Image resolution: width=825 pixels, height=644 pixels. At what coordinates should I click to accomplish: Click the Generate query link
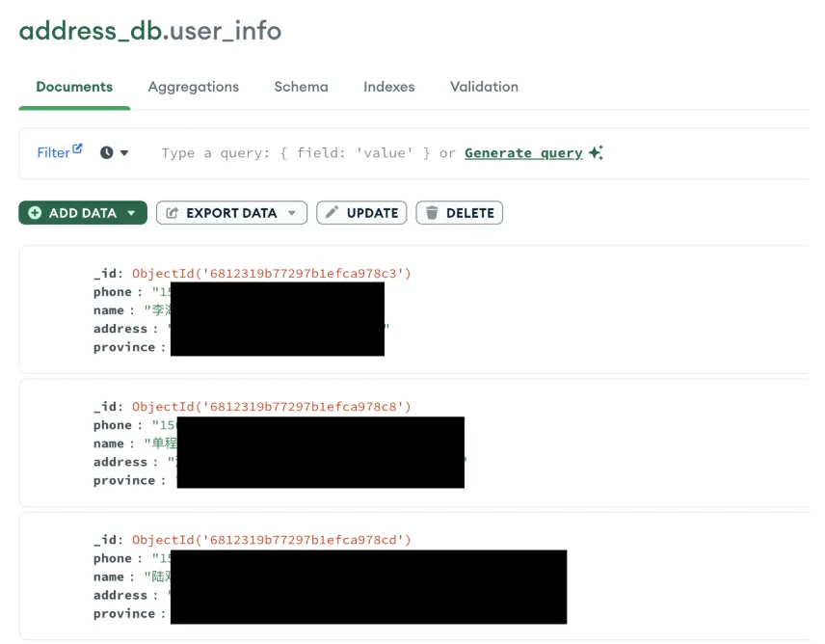[x=523, y=153]
